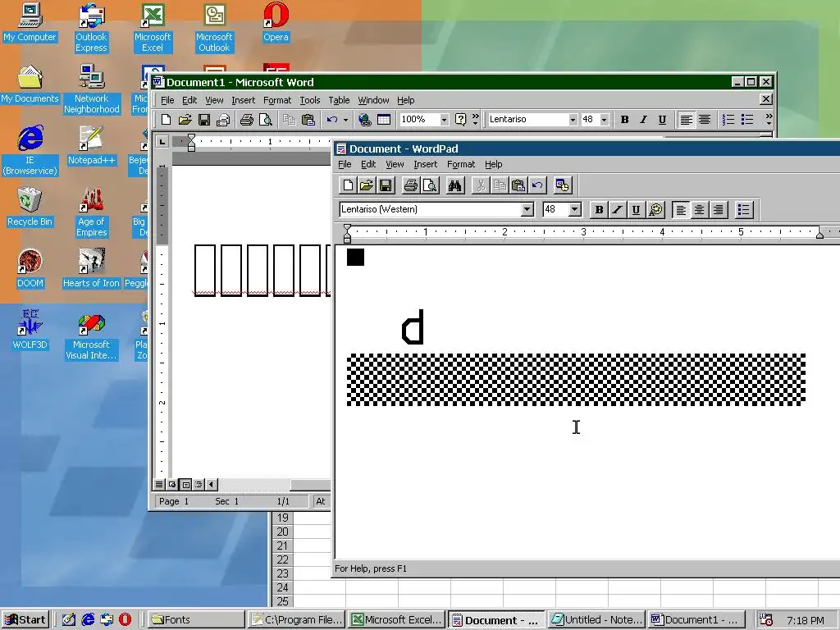Open Undo history dropdown arrow in Word
This screenshot has height=630, width=840.
pos(345,120)
